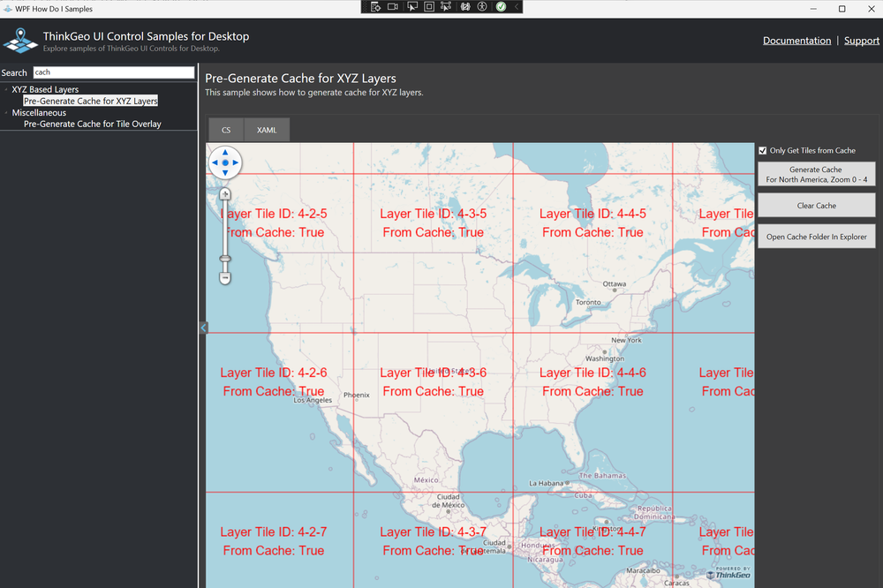883x588 pixels.
Task: Collapse the XYZ Based Layers tree node
Action: pyautogui.click(x=5, y=89)
